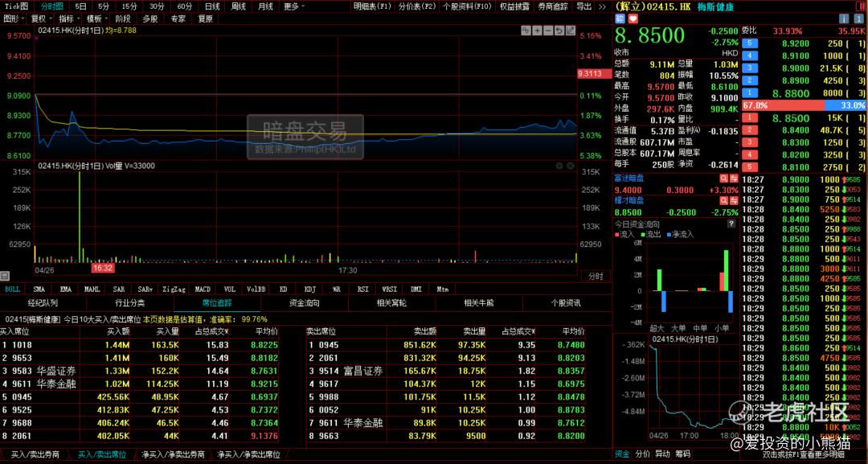868x464 pixels.
Task: Click the search icon beside 富途暗盘
Action: point(723,179)
